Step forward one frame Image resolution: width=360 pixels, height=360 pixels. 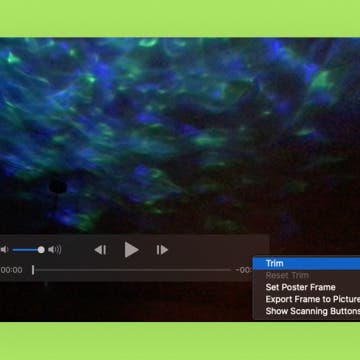[x=162, y=250]
